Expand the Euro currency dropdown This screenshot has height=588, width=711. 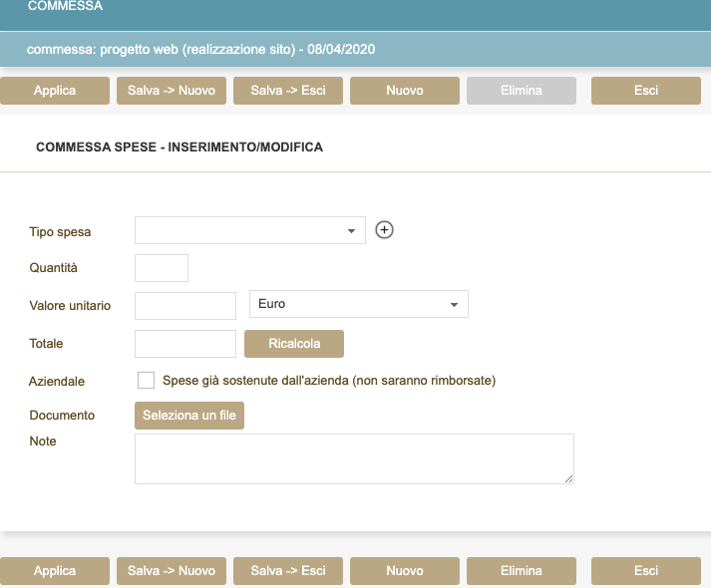358,304
